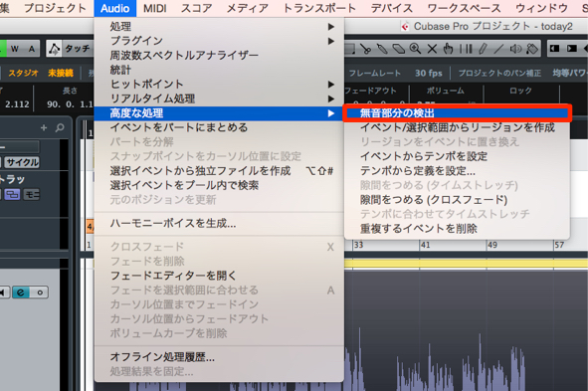Open the MIDI menu
The width and height of the screenshot is (588, 391).
[155, 8]
